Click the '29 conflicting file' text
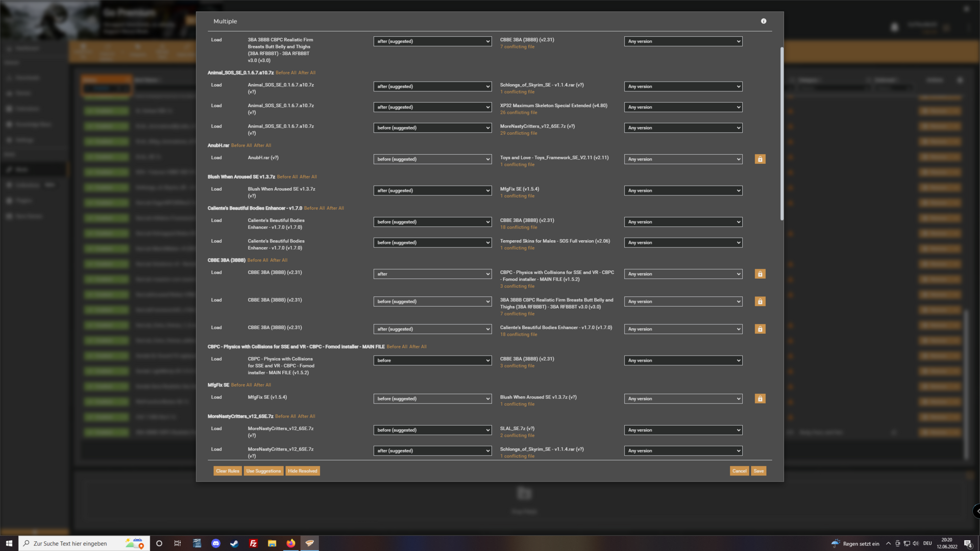The width and height of the screenshot is (980, 551). pyautogui.click(x=519, y=133)
